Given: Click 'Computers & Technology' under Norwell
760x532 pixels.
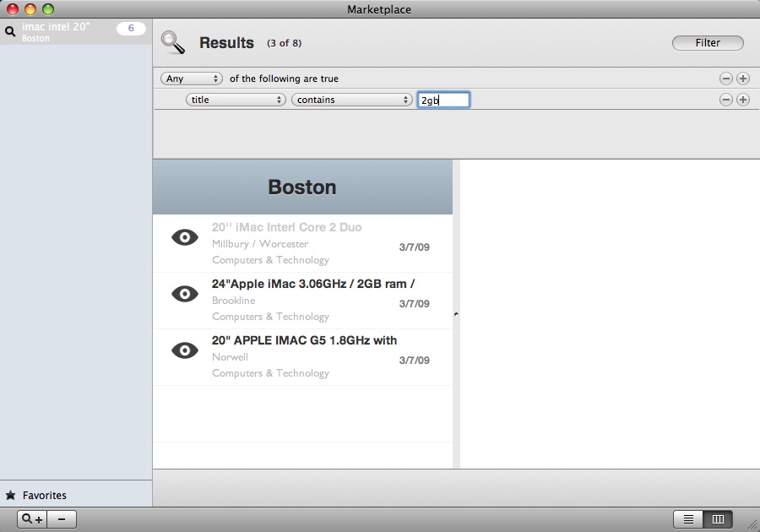Looking at the screenshot, I should (270, 373).
